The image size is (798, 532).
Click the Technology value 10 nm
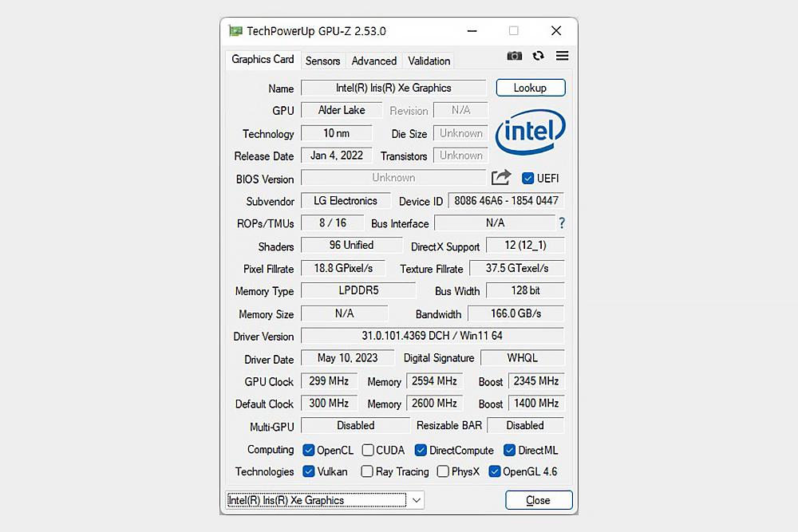click(x=337, y=133)
